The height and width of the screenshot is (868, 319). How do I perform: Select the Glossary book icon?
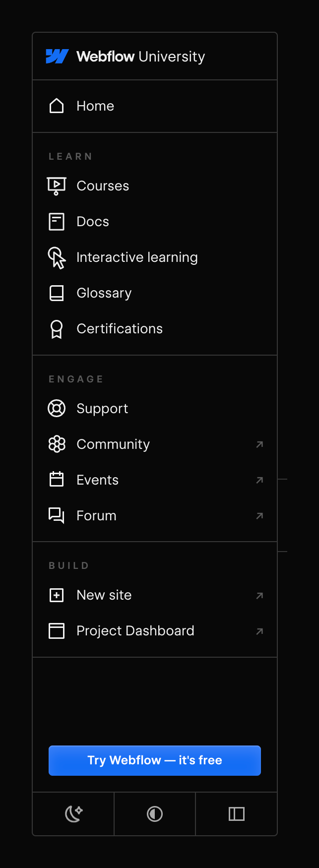coord(57,293)
